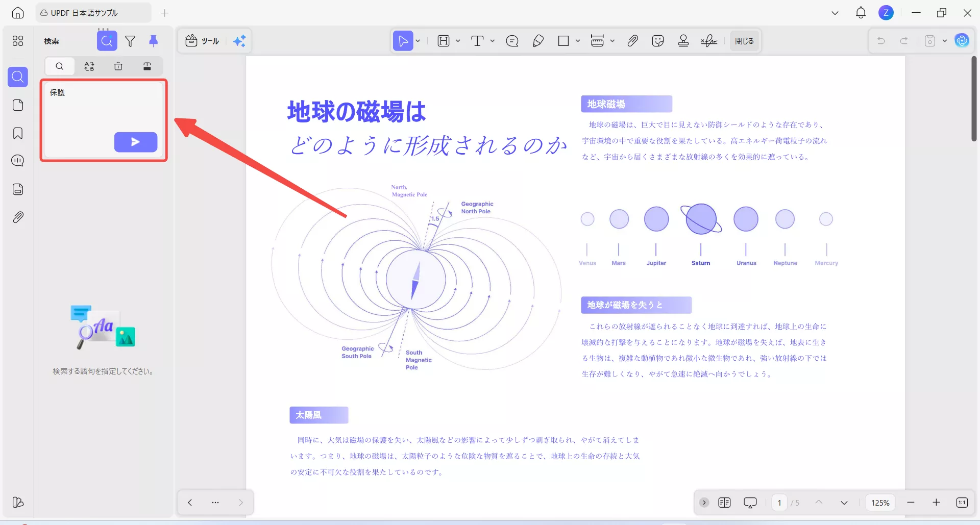Open the paperclip attachment tool
Viewport: 980px width, 525px height.
point(632,41)
